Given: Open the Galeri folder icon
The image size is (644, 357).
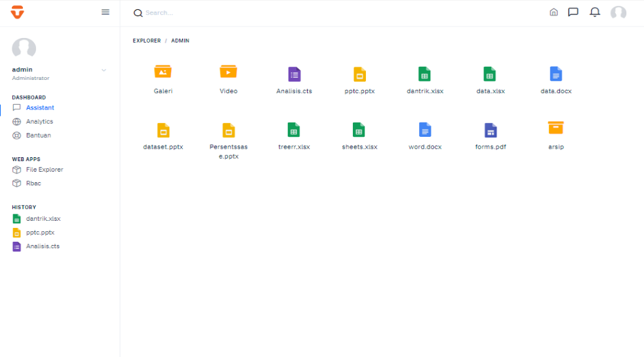Looking at the screenshot, I should pos(163,72).
